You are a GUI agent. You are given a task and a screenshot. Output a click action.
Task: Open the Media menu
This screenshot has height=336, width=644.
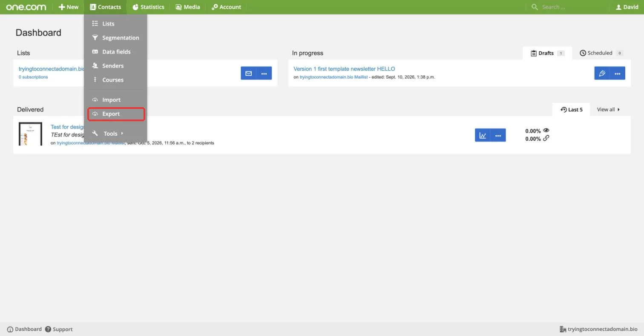(188, 7)
